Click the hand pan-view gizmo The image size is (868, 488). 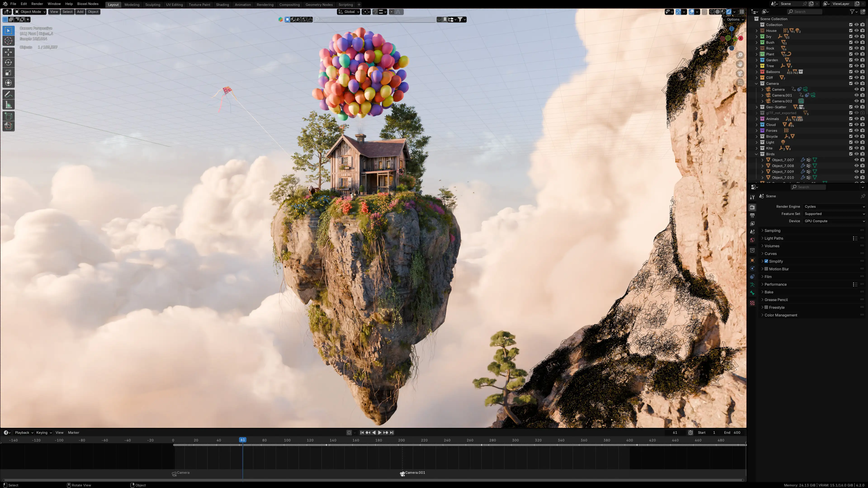[740, 64]
